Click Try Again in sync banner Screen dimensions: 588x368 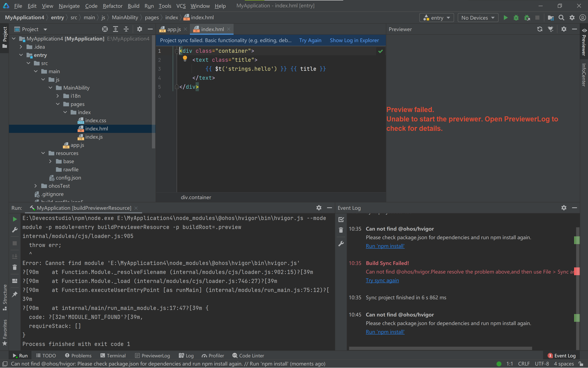[310, 40]
